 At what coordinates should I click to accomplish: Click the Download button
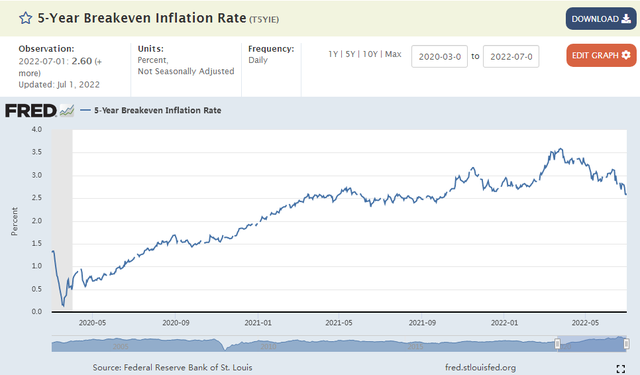pos(601,19)
